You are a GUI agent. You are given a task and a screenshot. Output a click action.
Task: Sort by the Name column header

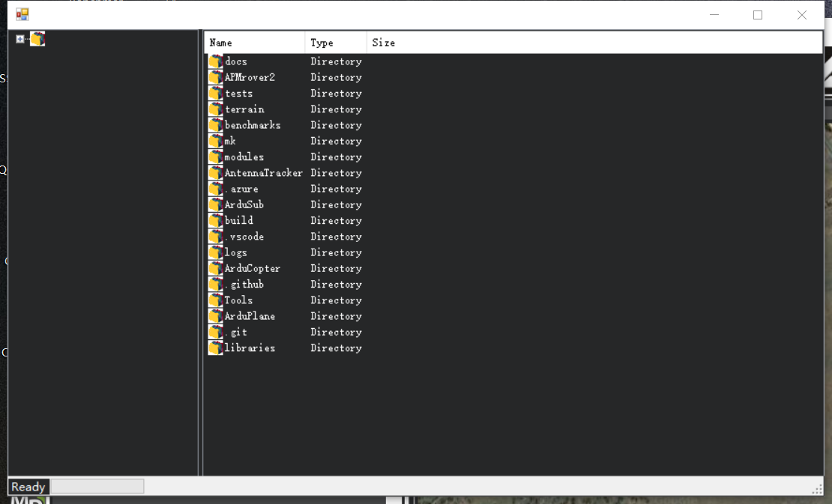click(255, 43)
